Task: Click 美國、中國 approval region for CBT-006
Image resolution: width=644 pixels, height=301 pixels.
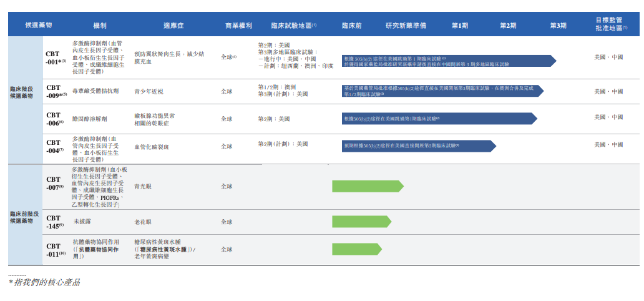Action: click(x=608, y=117)
